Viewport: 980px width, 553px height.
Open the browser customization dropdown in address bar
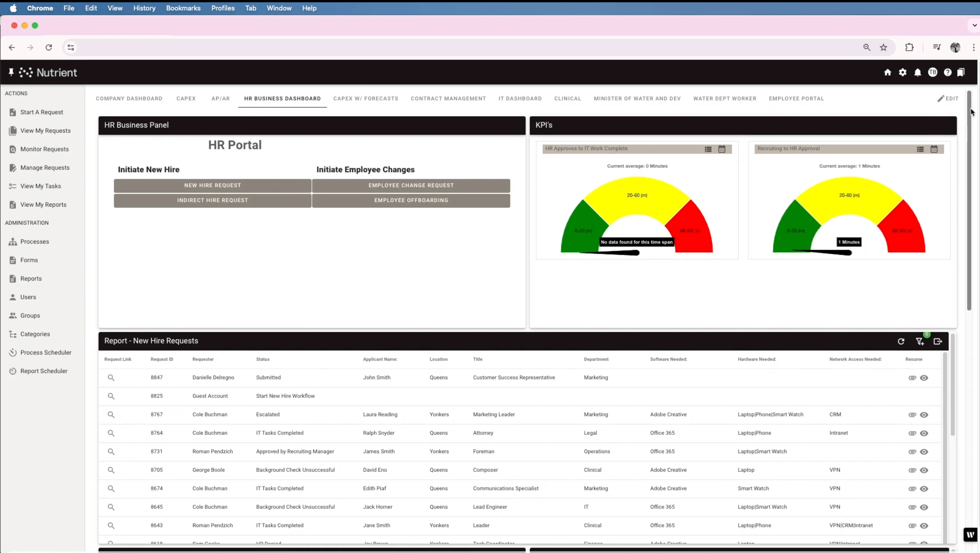coord(70,47)
